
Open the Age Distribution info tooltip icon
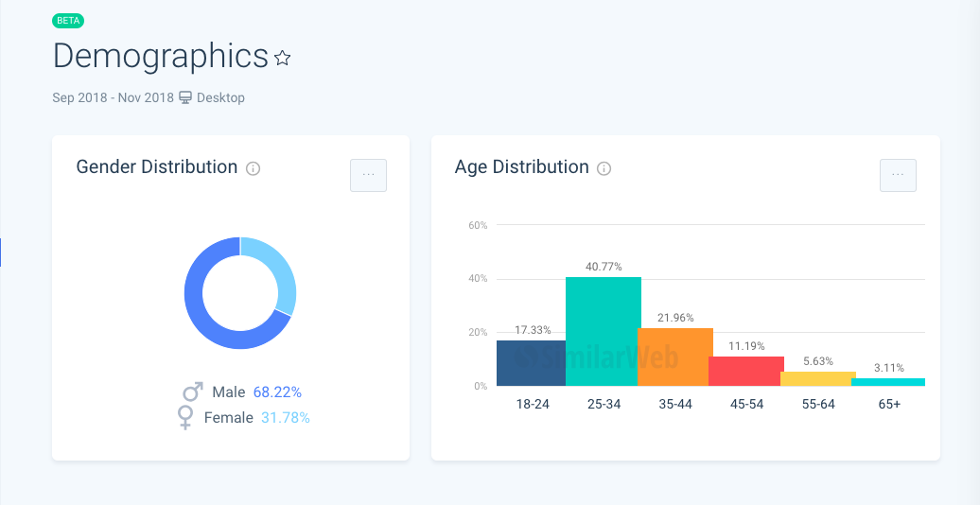coord(604,168)
